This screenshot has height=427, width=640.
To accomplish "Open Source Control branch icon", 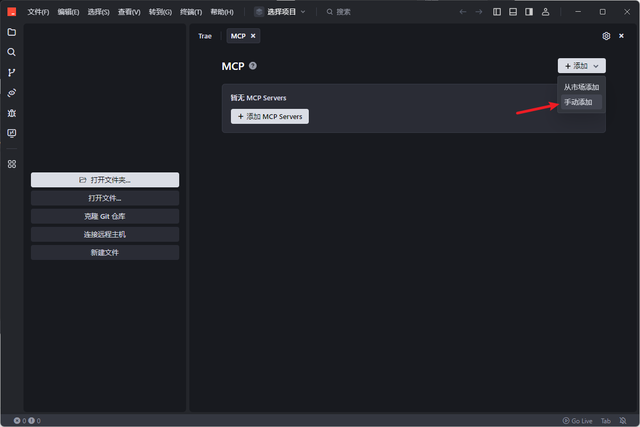I will click(12, 73).
